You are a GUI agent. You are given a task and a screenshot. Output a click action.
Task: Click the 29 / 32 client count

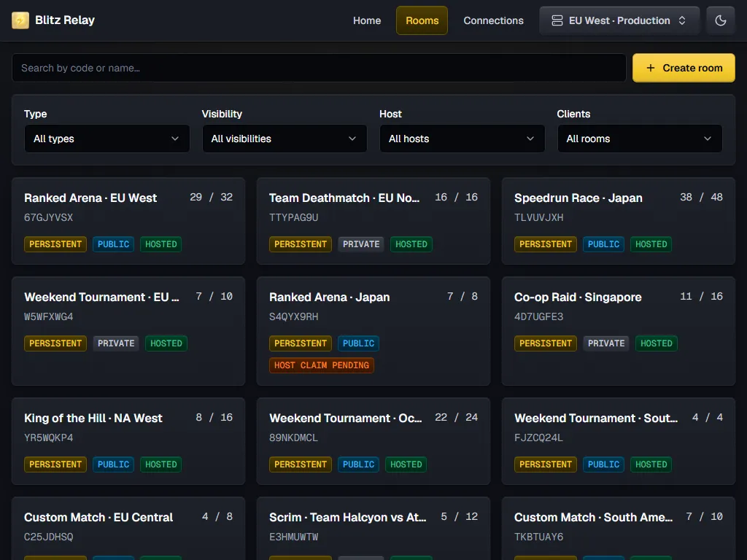(x=211, y=197)
